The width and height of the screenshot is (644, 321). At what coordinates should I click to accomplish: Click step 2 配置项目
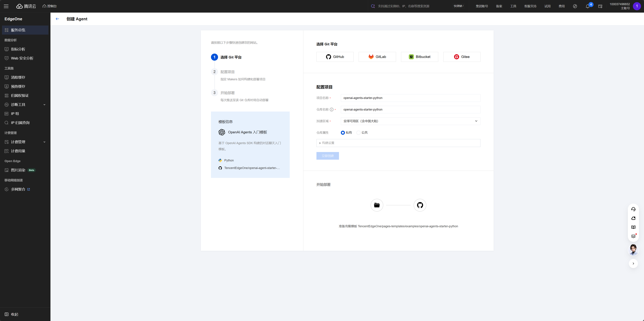tap(223, 72)
